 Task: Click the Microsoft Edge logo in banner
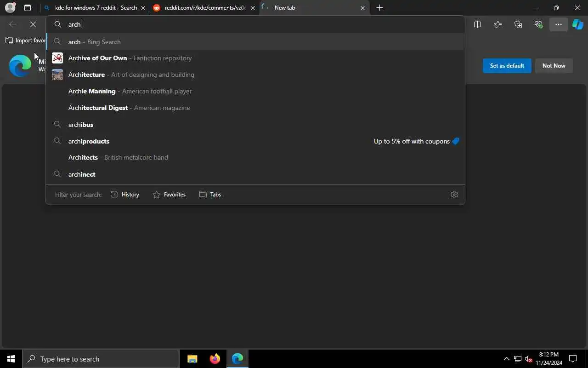(x=20, y=66)
